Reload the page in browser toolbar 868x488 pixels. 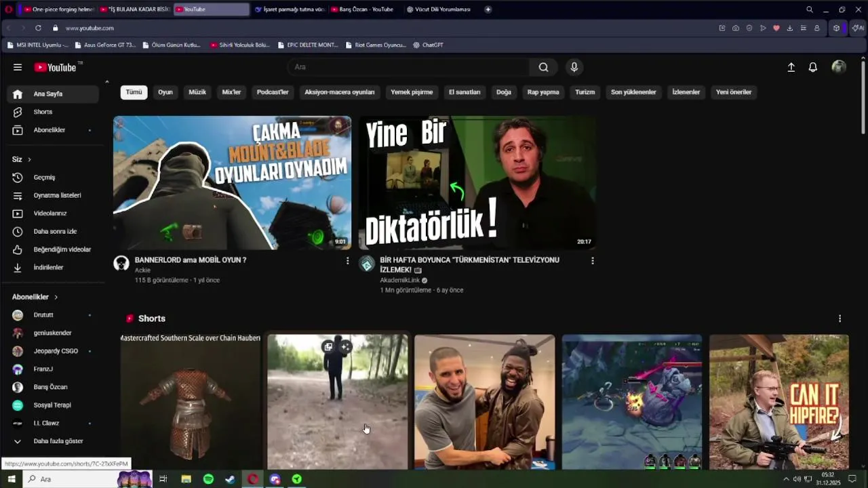coord(38,28)
